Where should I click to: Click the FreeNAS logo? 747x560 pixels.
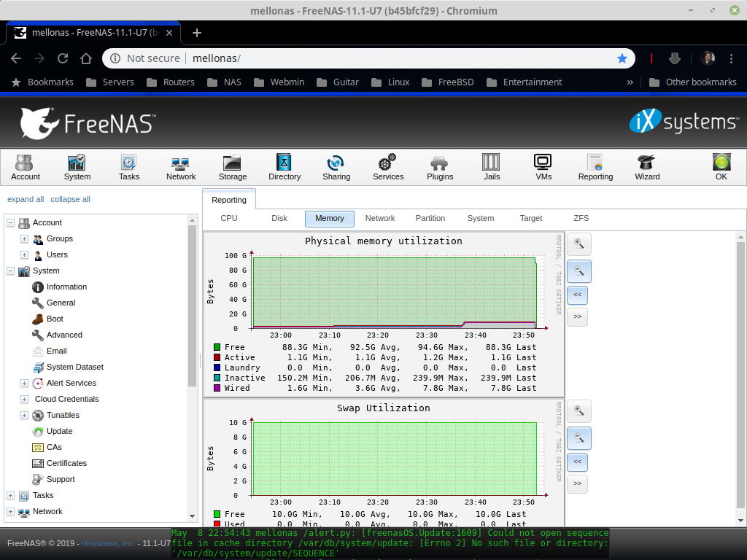(x=87, y=123)
